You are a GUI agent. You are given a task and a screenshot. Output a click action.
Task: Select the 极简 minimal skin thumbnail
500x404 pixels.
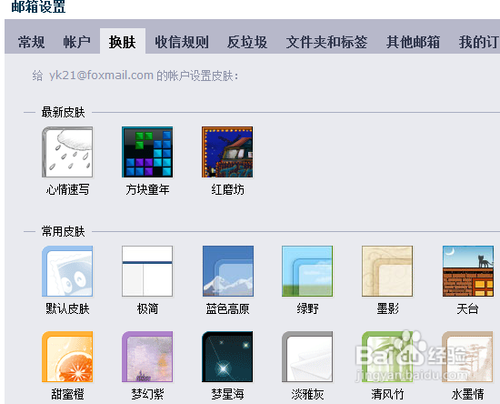[x=147, y=271]
